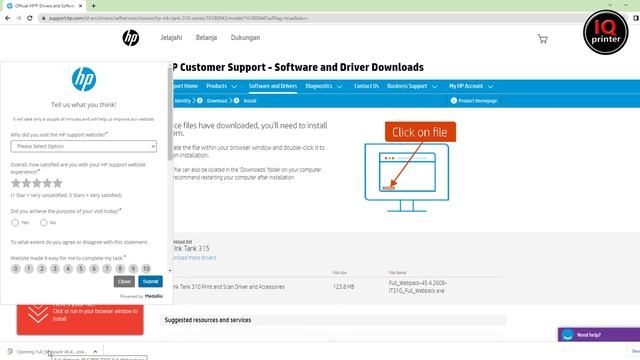This screenshot has height=360, width=640.
Task: Submit the survey
Action: pos(150,281)
